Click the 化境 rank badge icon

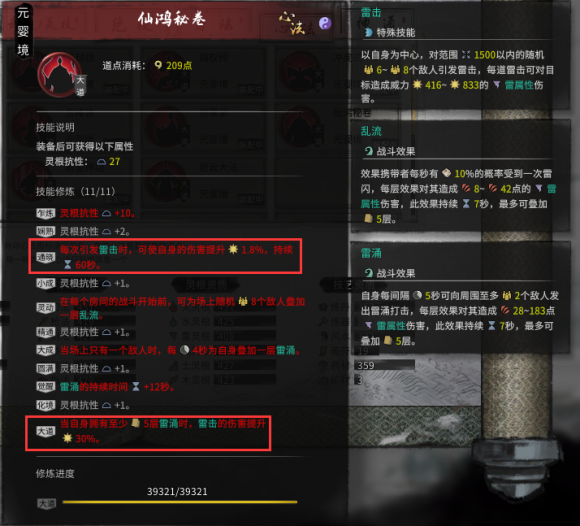pos(45,405)
